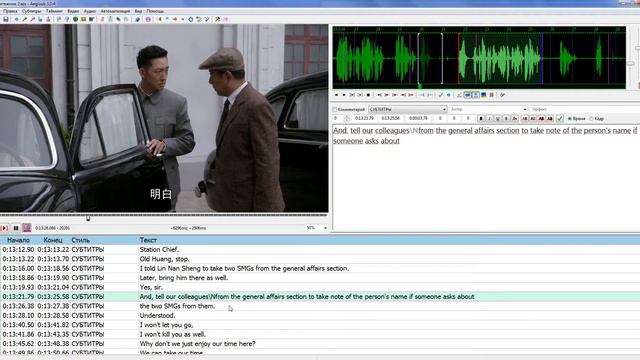Commit the line with the green check button
Screen dimensions: 640x360
560,118
